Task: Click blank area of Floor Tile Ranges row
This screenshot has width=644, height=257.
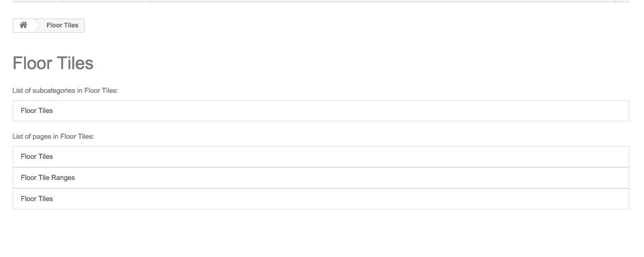Action: 369,178
